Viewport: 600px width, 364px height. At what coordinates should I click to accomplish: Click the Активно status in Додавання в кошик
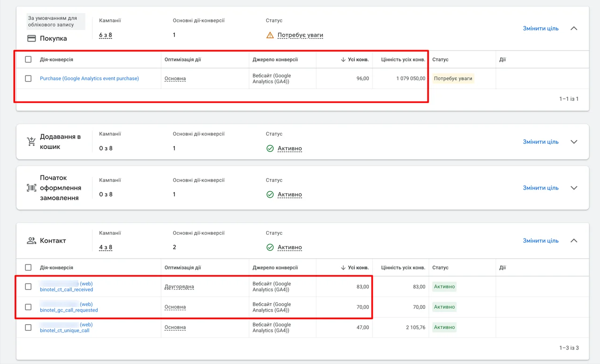(290, 149)
